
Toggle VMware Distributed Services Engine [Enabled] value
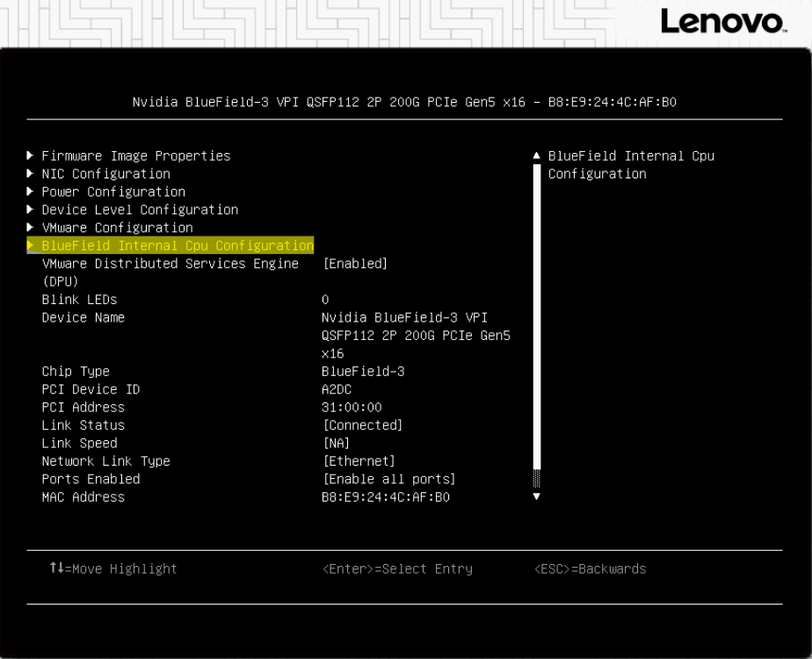click(x=355, y=264)
